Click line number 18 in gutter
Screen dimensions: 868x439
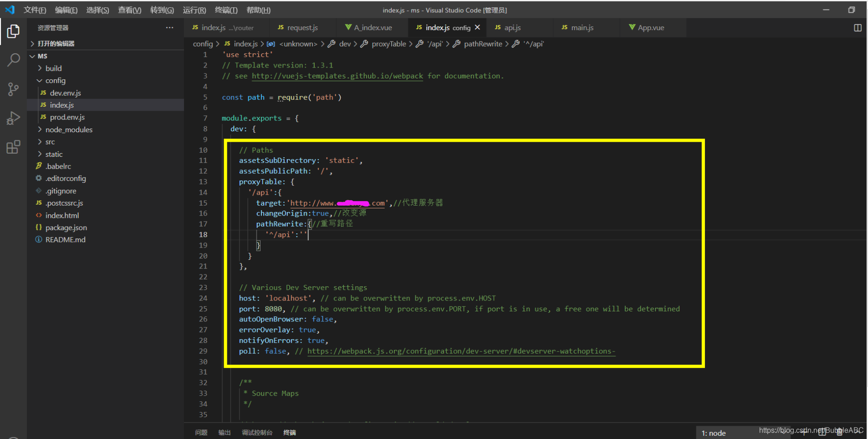pyautogui.click(x=203, y=234)
